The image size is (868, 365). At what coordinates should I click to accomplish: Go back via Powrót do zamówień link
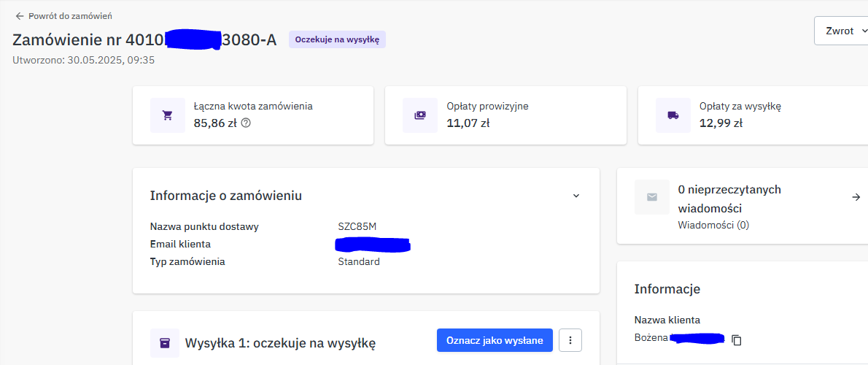click(x=70, y=15)
